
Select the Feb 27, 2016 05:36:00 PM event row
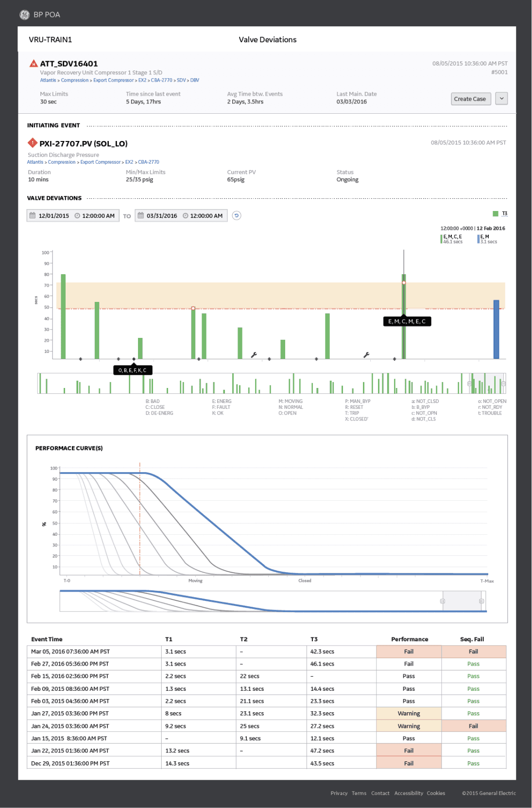click(x=267, y=664)
